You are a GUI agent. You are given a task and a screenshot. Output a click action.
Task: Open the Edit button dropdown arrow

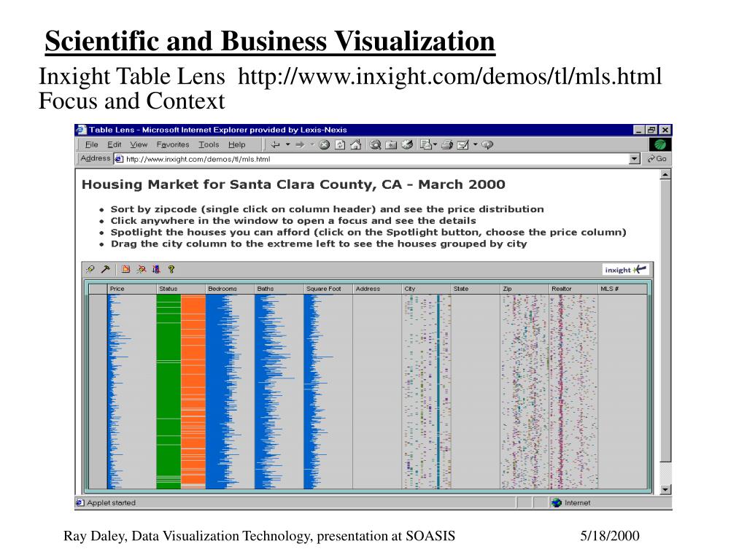point(476,145)
